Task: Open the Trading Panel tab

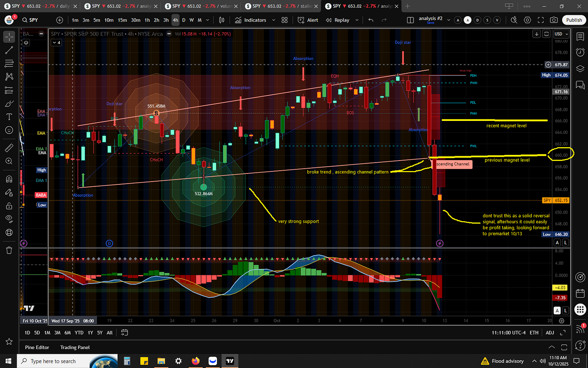Action: pyautogui.click(x=75, y=347)
